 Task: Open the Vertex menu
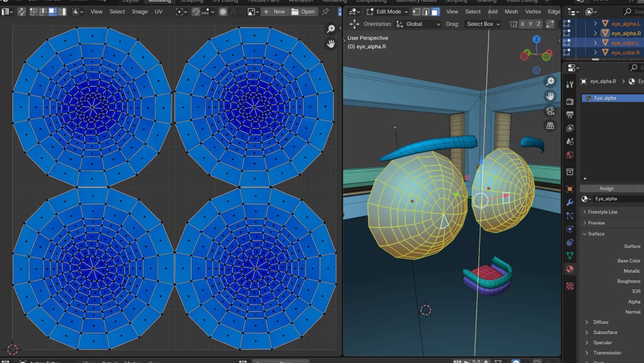click(533, 12)
